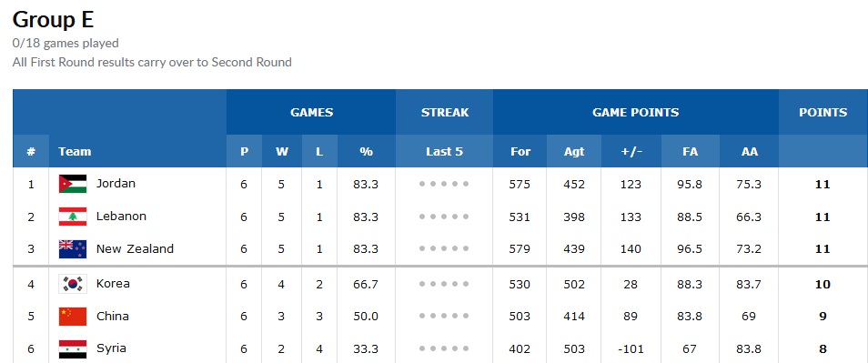Viewport: 868px width, 363px height.
Task: Click the +/- column header
Action: 631,151
